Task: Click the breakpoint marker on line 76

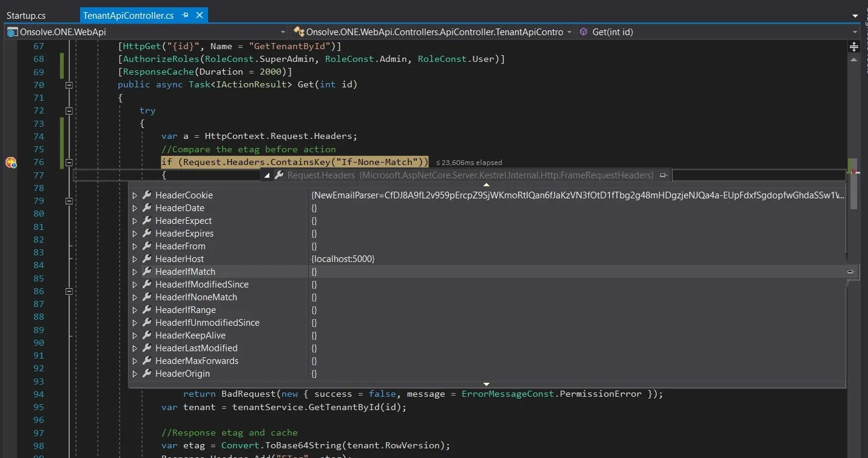Action: point(10,162)
